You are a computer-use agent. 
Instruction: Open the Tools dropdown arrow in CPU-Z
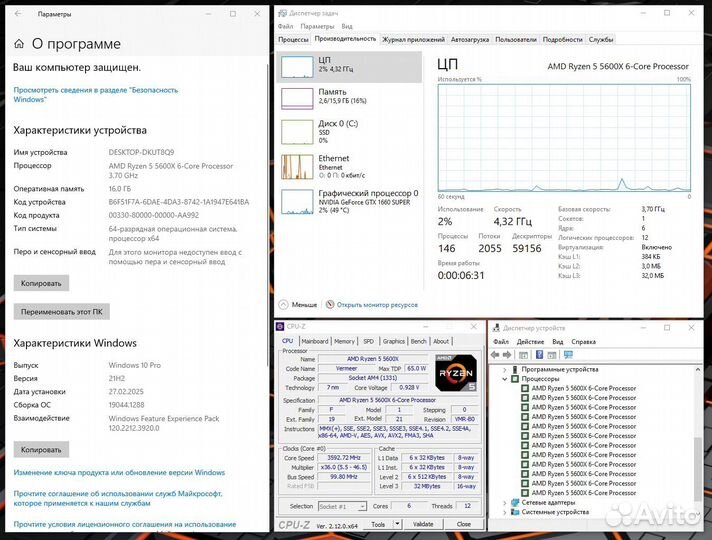point(397,524)
